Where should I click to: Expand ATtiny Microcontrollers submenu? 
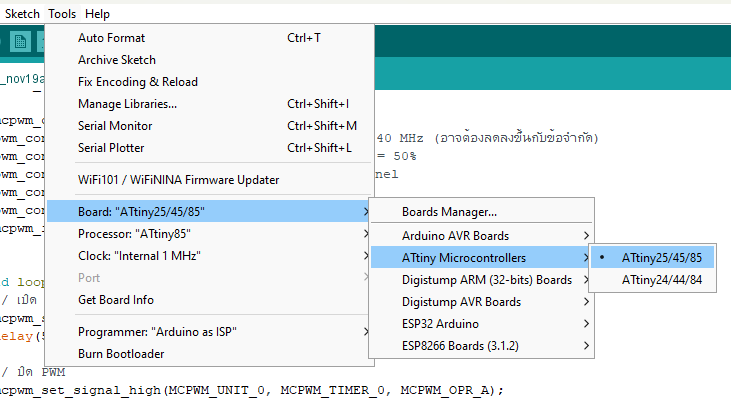(x=482, y=257)
